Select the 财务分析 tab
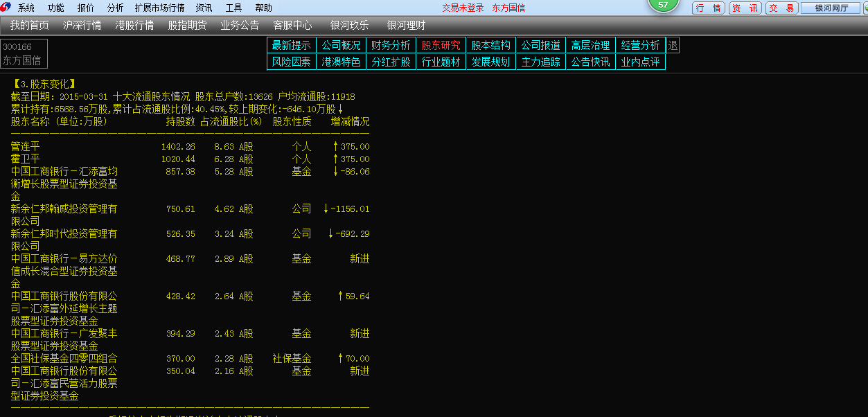This screenshot has width=868, height=417. (391, 45)
